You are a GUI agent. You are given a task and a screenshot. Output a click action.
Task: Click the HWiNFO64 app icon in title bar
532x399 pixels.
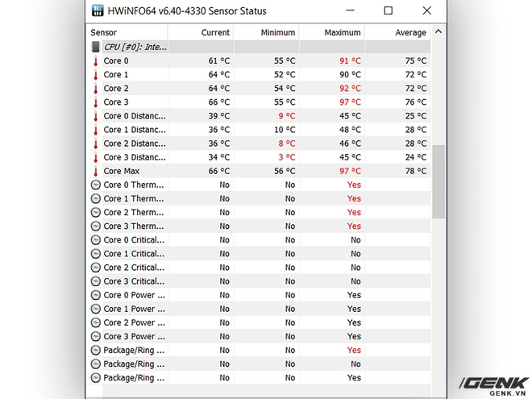(x=98, y=10)
